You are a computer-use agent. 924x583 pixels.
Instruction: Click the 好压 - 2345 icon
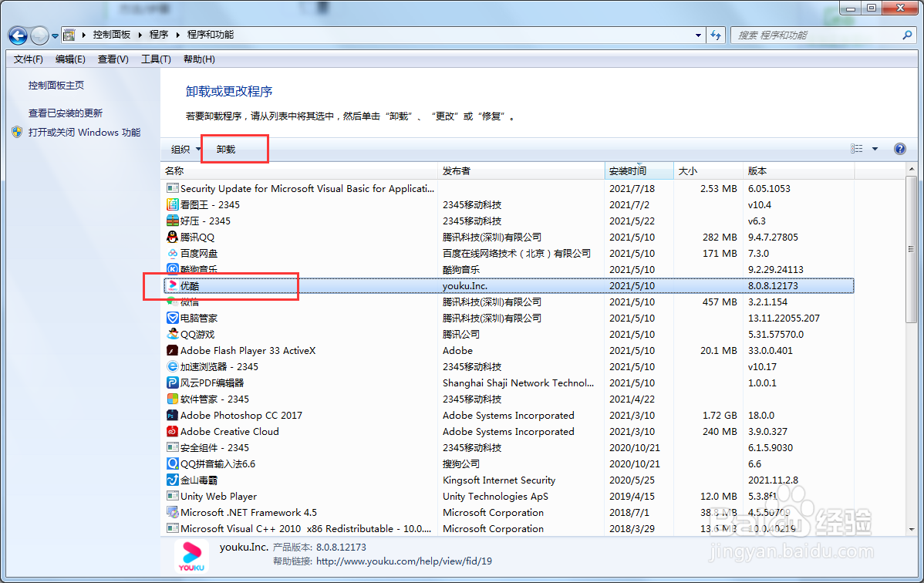coord(172,221)
